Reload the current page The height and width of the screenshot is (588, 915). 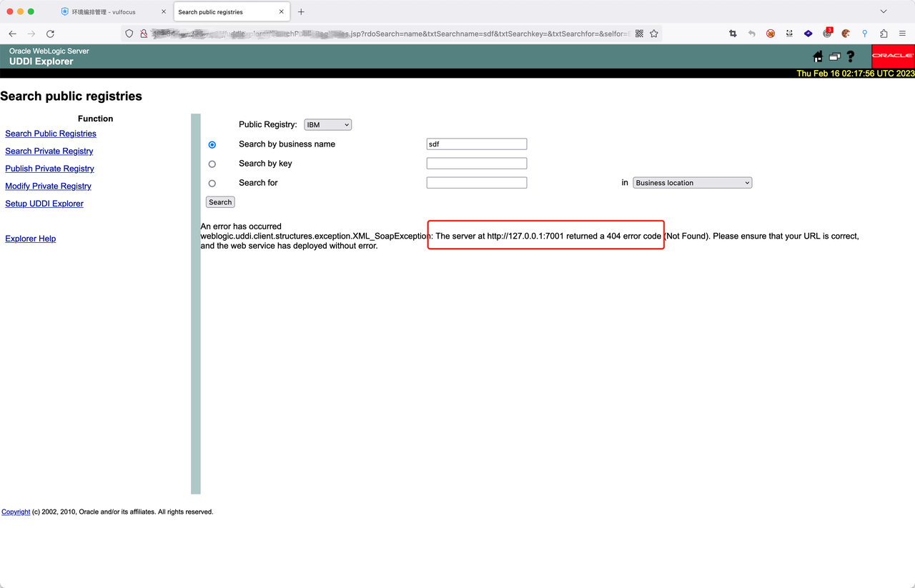[50, 34]
